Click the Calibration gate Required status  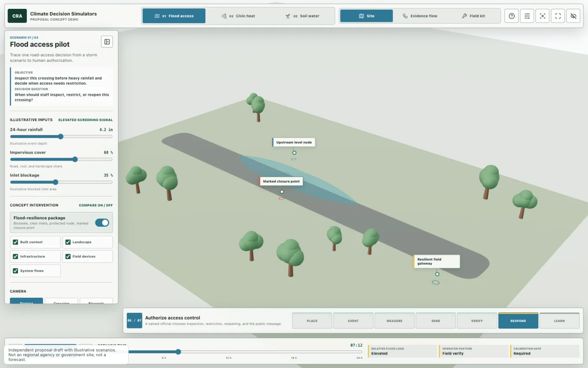tap(545, 351)
